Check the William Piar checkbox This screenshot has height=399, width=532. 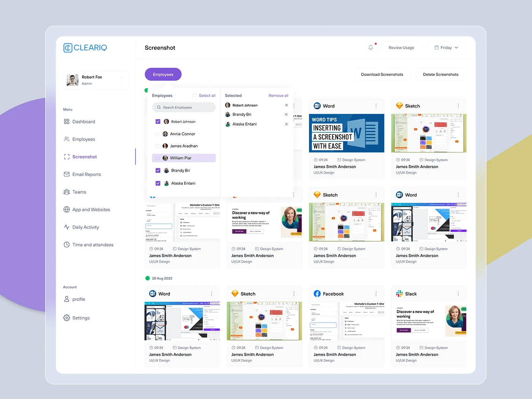click(x=158, y=158)
